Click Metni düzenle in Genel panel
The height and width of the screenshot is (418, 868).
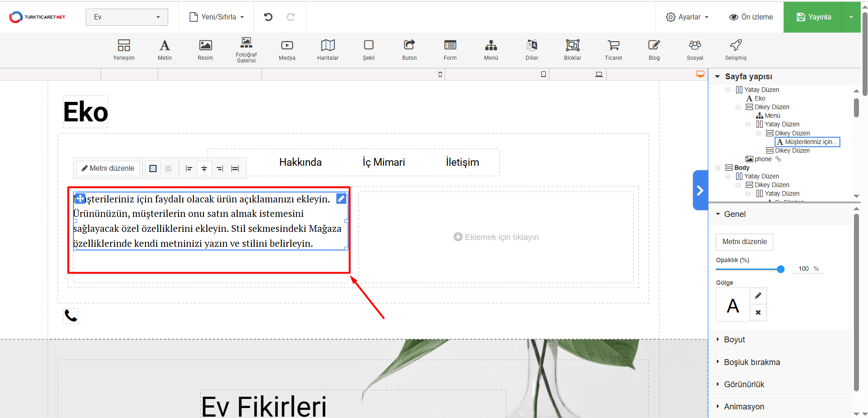point(744,242)
